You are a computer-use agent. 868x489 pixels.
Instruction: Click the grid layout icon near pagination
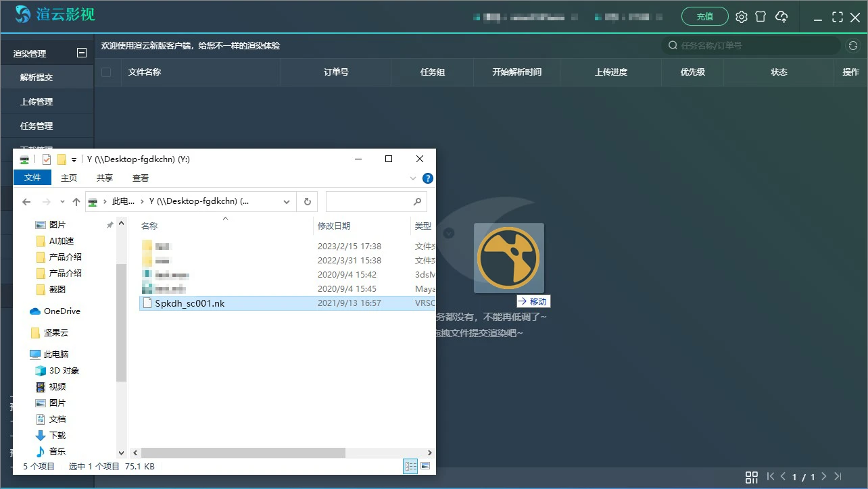pos(752,478)
